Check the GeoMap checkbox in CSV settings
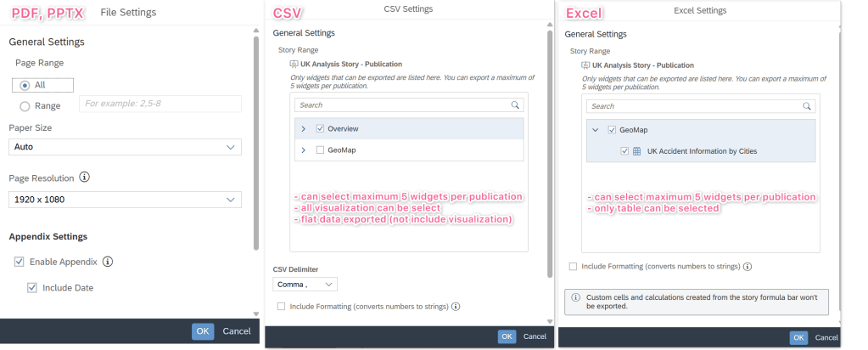The height and width of the screenshot is (350, 868). [x=320, y=150]
